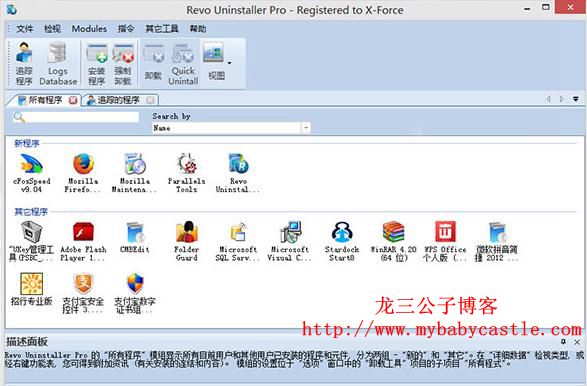Click the magnifier search icon
The image size is (587, 386).
(19, 117)
